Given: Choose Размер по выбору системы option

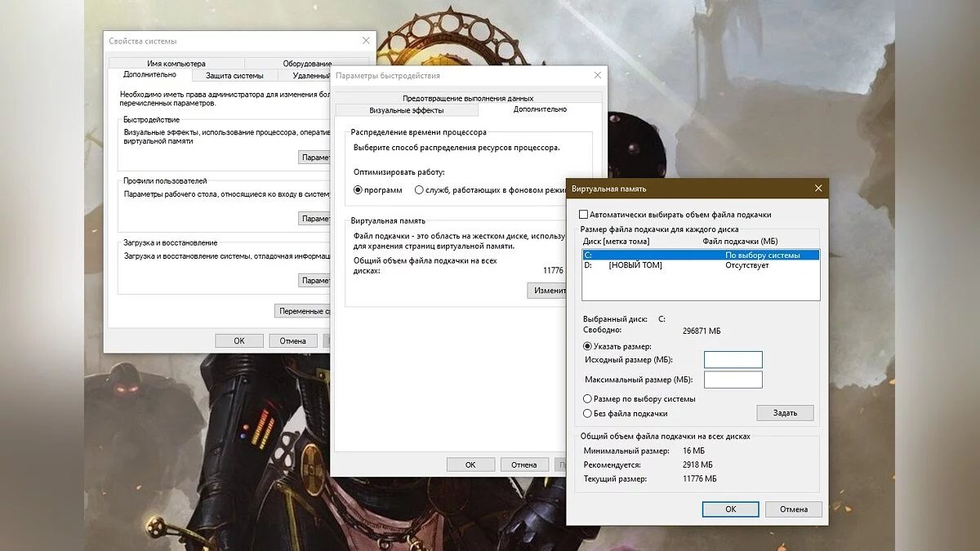Looking at the screenshot, I should 587,399.
